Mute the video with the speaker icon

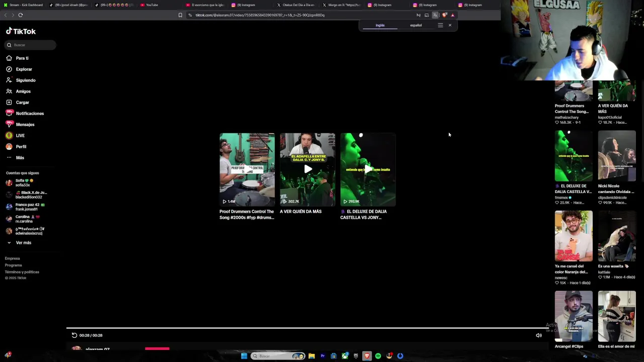pyautogui.click(x=539, y=335)
